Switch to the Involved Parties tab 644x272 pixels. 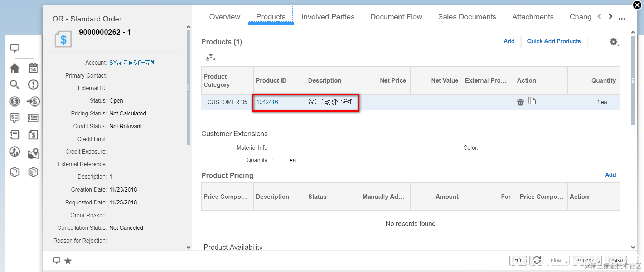tap(328, 17)
